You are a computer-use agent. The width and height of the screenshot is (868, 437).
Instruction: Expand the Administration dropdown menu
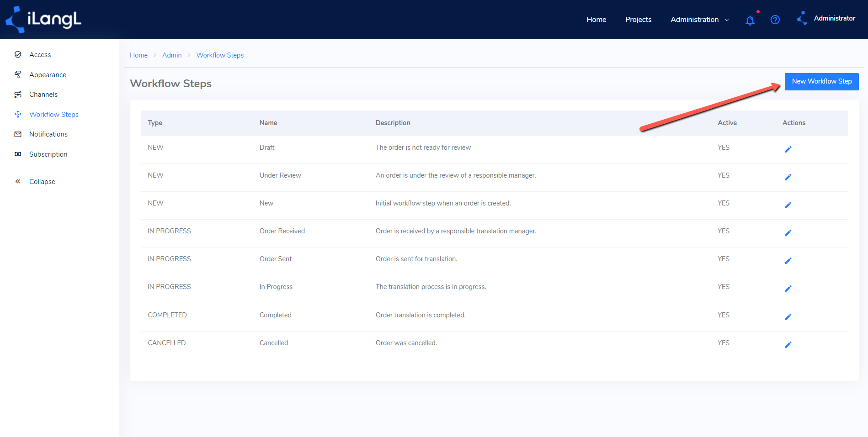click(x=699, y=20)
